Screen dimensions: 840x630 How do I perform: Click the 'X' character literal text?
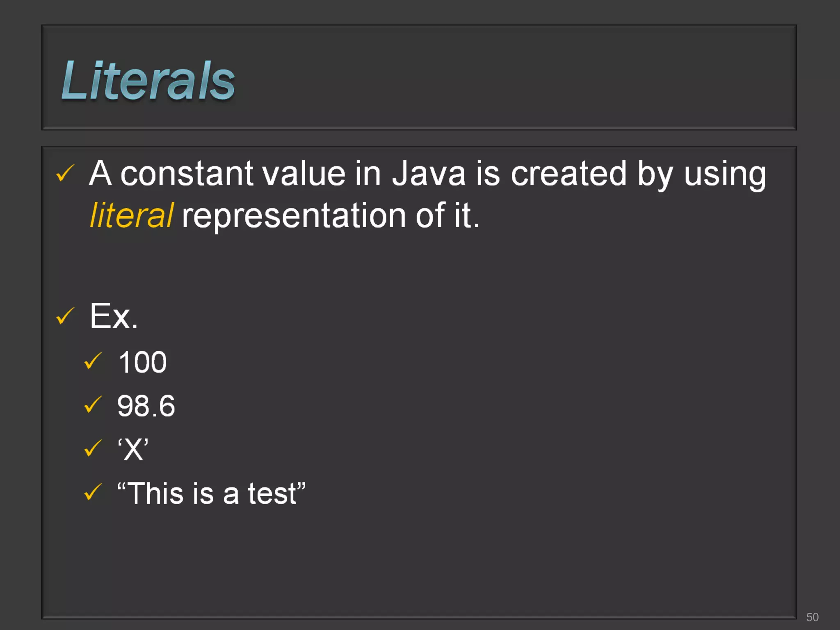pos(133,450)
